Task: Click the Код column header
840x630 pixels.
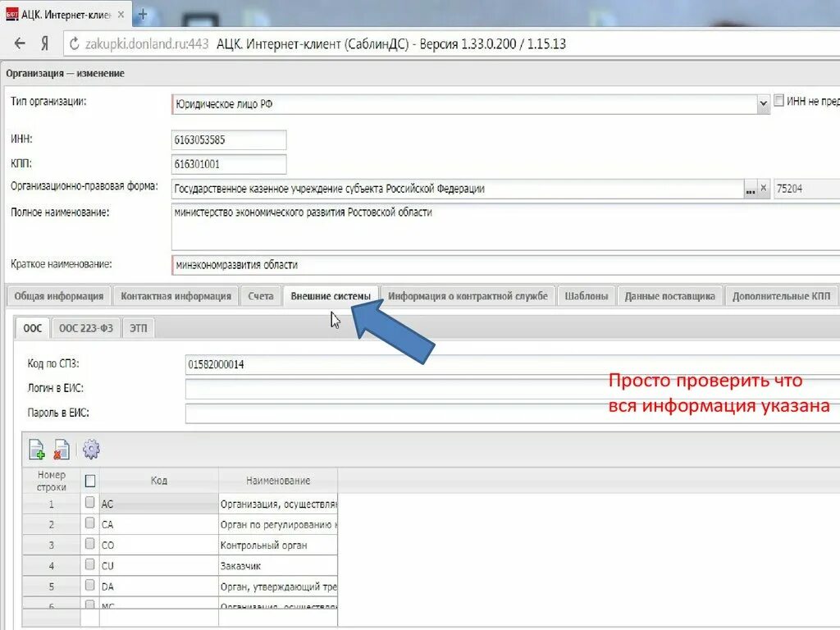Action: 158,481
